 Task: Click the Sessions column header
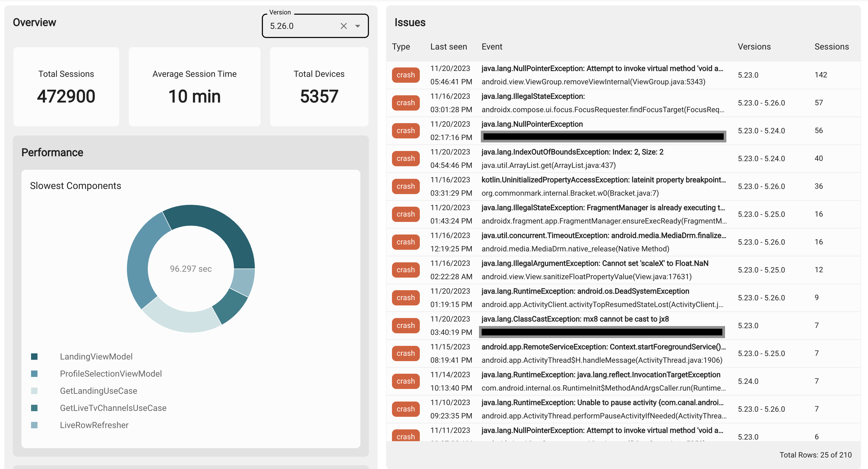832,47
